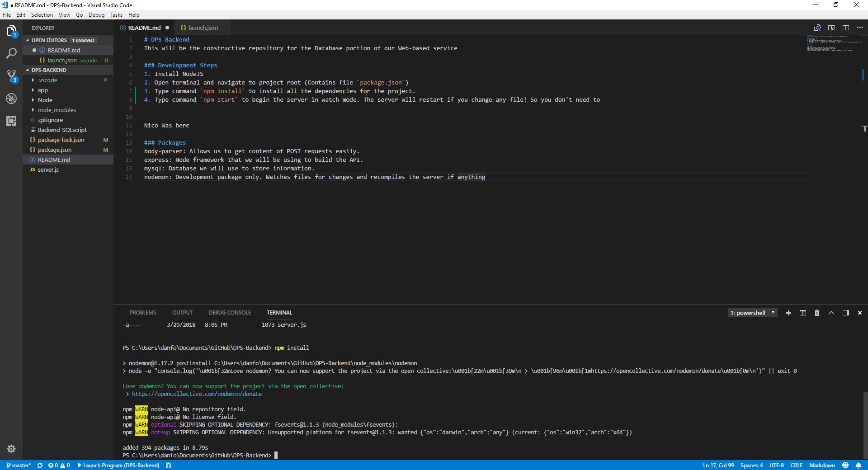Click the editor minimap preview
The height and width of the screenshot is (470, 868).
[x=834, y=43]
